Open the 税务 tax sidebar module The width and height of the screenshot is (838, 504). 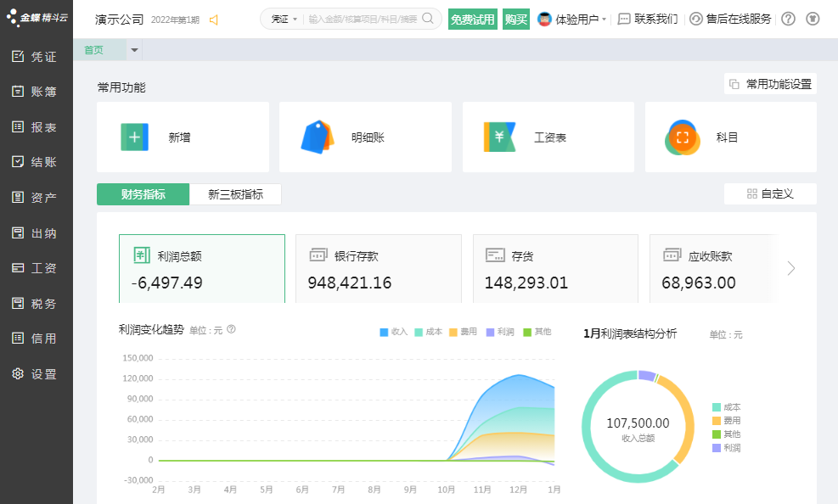[36, 303]
